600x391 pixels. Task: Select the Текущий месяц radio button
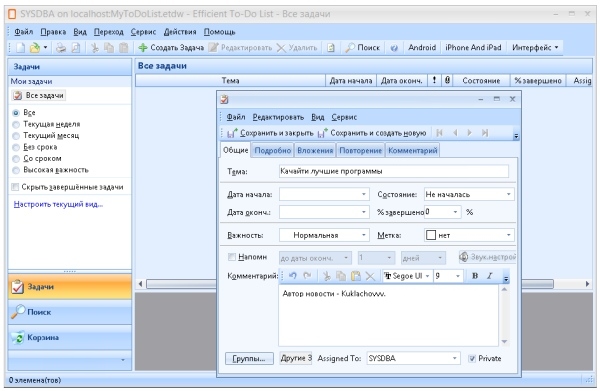pyautogui.click(x=16, y=136)
